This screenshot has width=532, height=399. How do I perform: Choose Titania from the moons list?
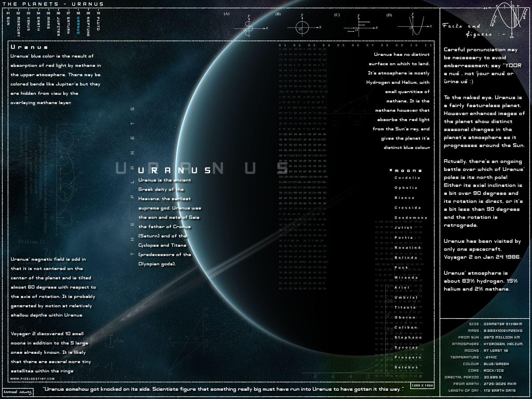tap(405, 308)
